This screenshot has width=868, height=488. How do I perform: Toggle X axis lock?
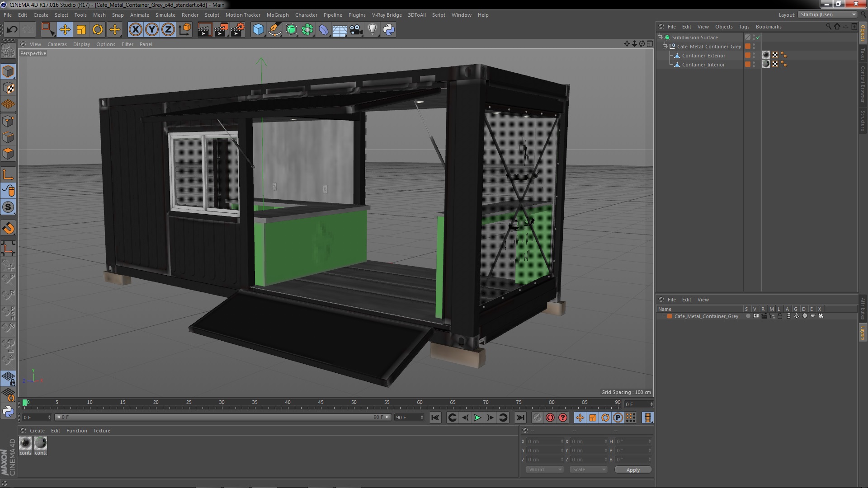click(x=135, y=30)
